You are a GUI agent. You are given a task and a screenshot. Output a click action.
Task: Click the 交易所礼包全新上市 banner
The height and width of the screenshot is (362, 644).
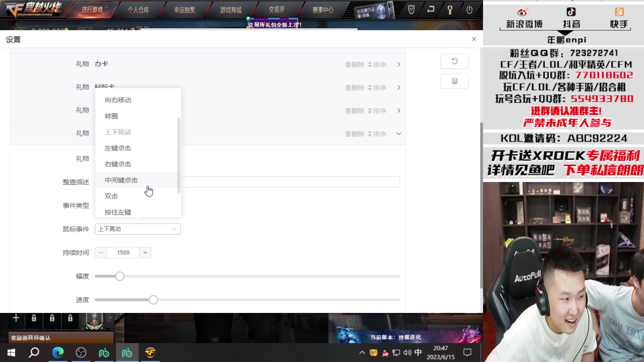(x=274, y=24)
